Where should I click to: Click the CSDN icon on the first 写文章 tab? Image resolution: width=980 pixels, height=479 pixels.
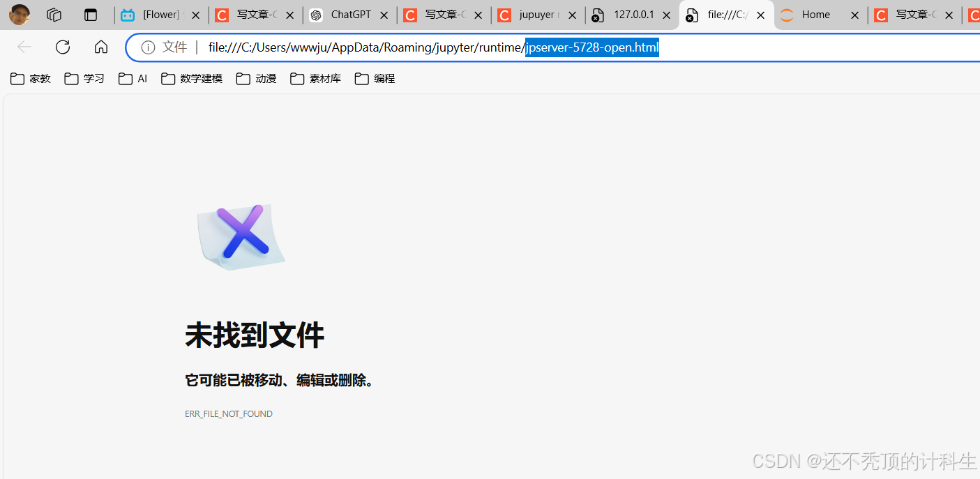221,14
